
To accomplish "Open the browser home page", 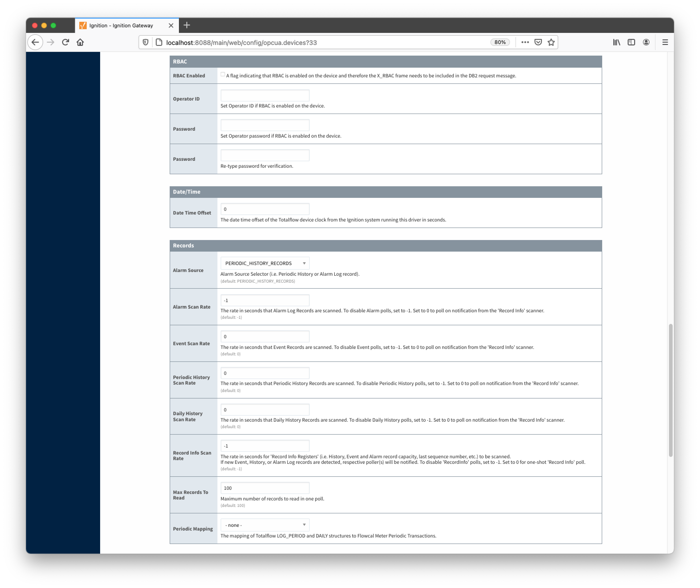I will pyautogui.click(x=80, y=42).
